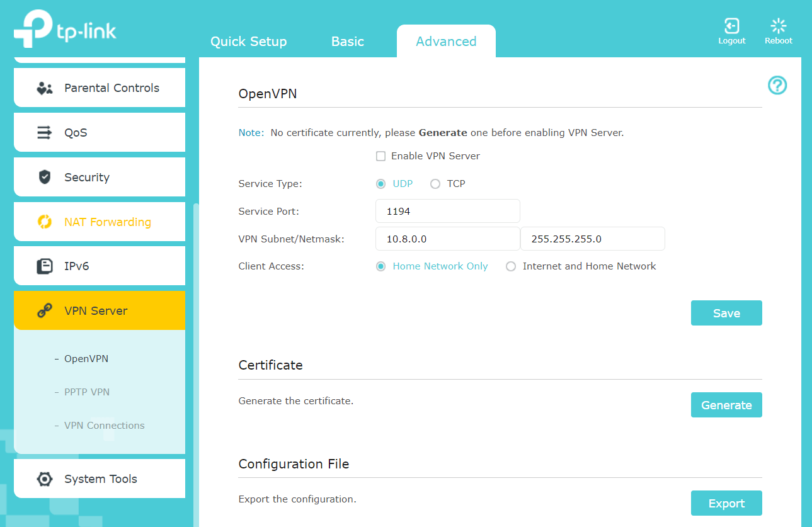The width and height of the screenshot is (812, 527).
Task: Open the Security menu item
Action: [x=100, y=178]
